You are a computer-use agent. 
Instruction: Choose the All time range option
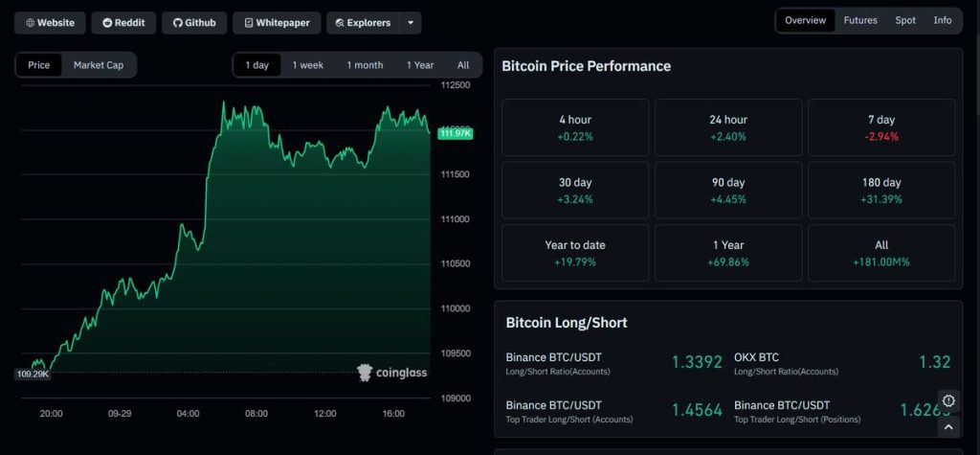tap(463, 65)
